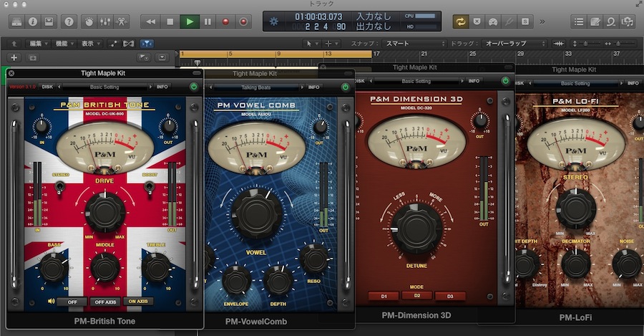644x336 pixels.
Task: Open LCD display settings gear icon
Action: pos(273,21)
